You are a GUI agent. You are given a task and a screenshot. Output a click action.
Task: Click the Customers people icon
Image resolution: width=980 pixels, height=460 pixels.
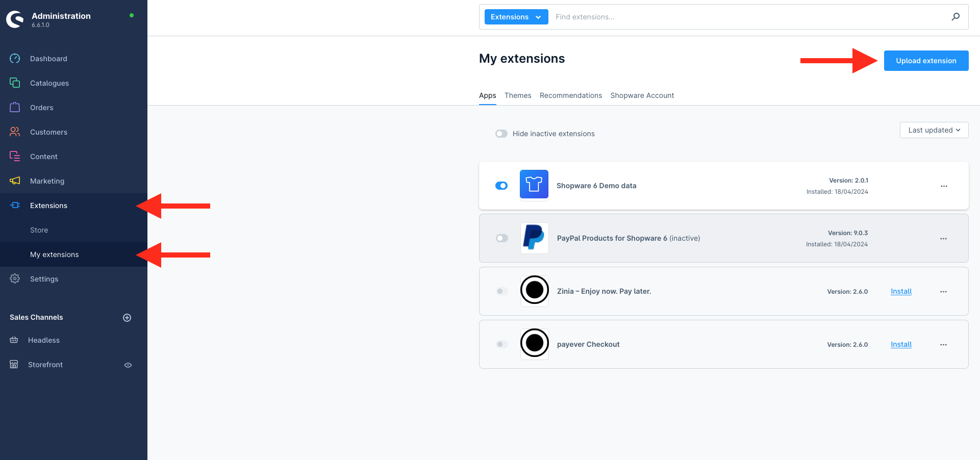pyautogui.click(x=15, y=132)
